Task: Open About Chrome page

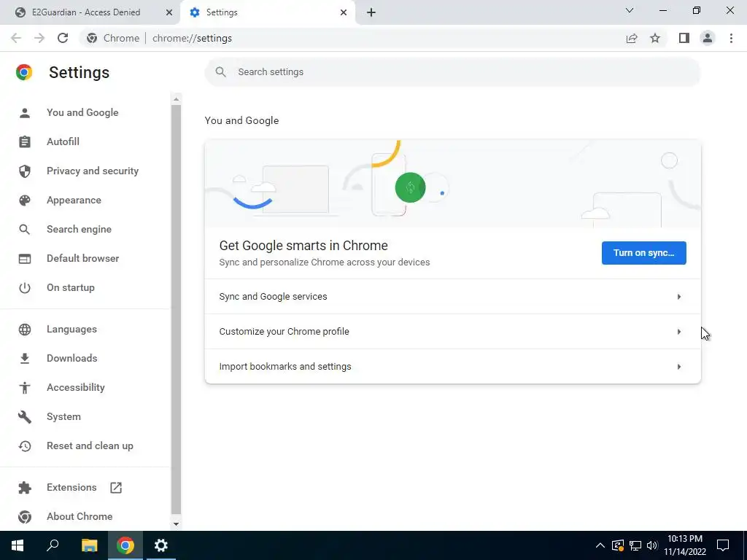Action: (86, 517)
